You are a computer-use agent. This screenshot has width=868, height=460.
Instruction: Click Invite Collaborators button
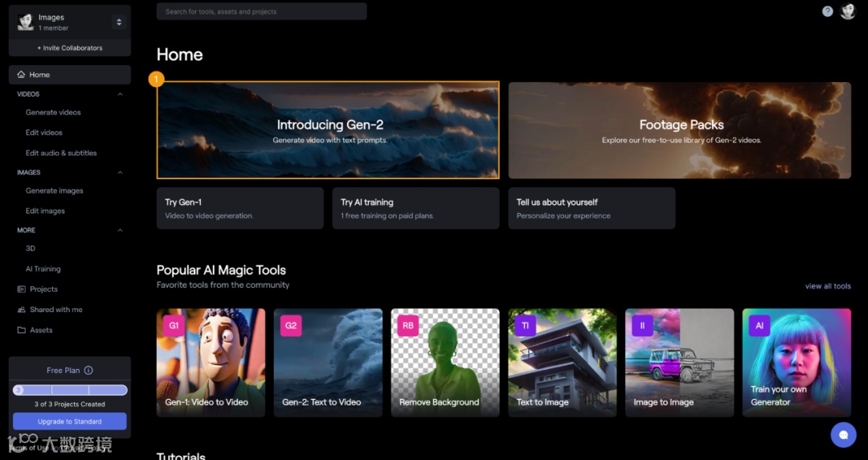70,48
